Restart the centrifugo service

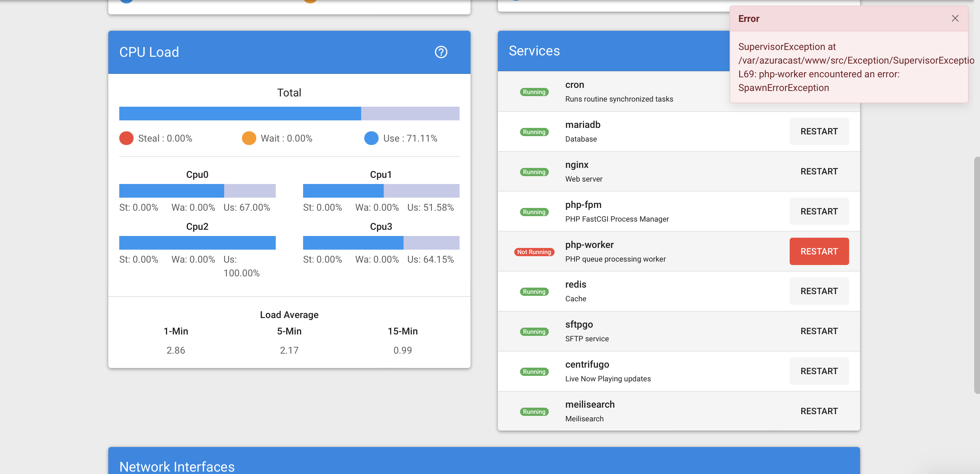click(x=819, y=371)
